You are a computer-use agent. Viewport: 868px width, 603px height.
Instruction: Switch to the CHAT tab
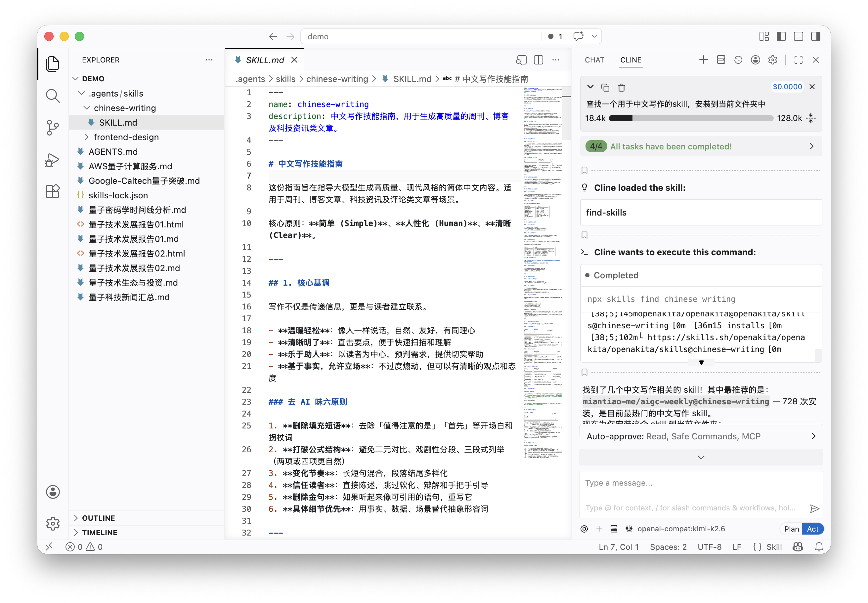pos(594,60)
